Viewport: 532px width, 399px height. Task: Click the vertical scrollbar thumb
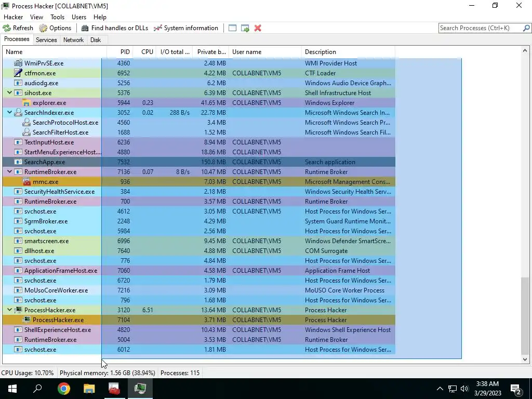[525, 315]
